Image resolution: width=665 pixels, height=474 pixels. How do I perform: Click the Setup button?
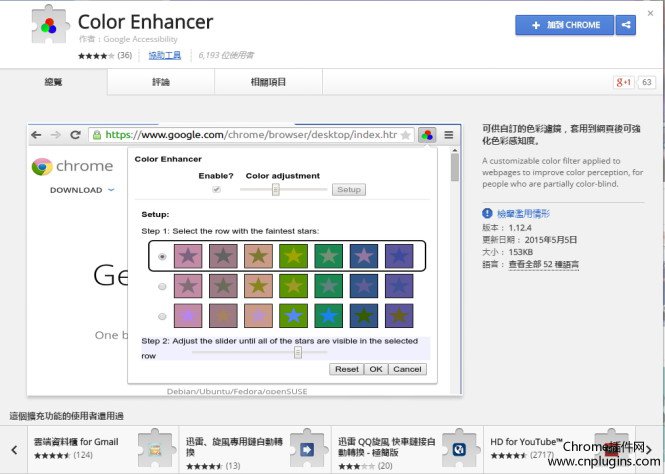[x=349, y=190]
